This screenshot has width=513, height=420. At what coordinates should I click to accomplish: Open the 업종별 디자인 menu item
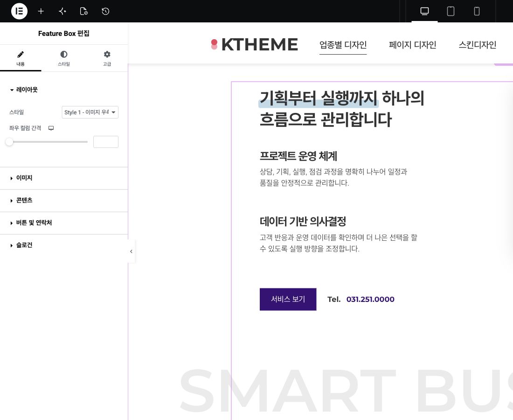tap(343, 45)
